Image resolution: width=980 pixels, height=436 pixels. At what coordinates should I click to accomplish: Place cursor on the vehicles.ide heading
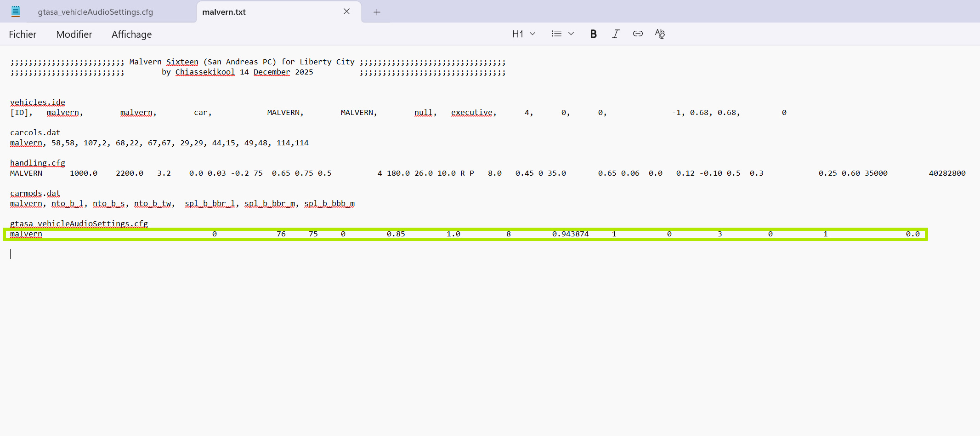(x=38, y=102)
